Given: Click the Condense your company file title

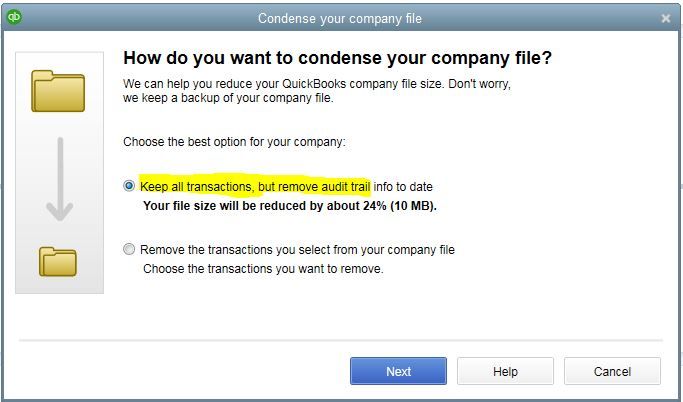Looking at the screenshot, I should point(340,18).
